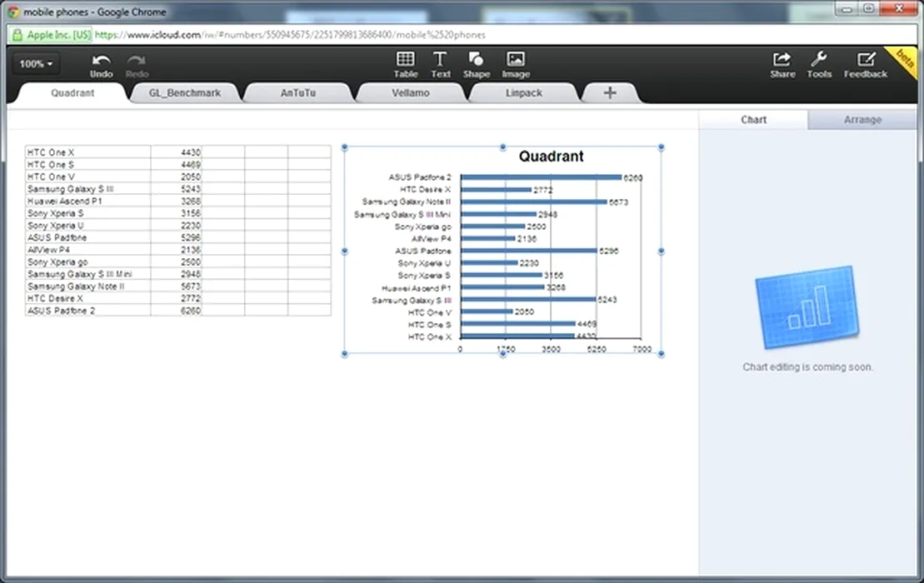The image size is (924, 583).
Task: Click the 6260 value cell in table
Action: tap(176, 311)
